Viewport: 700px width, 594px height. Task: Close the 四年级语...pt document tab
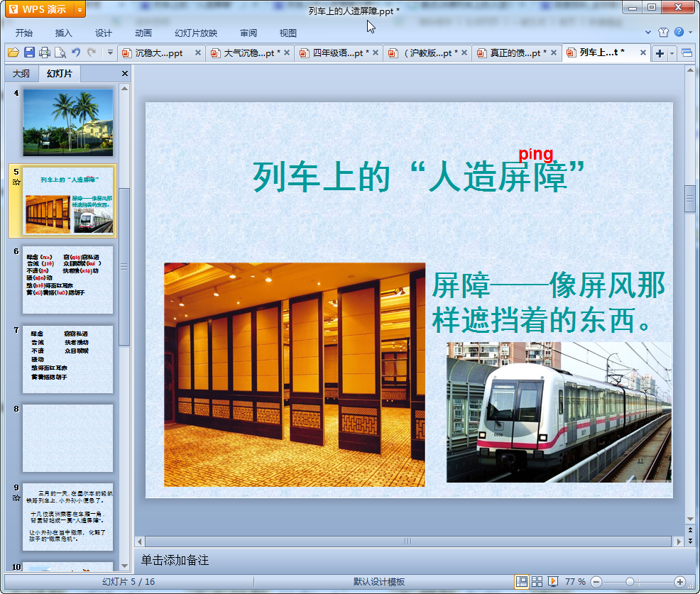coord(376,53)
